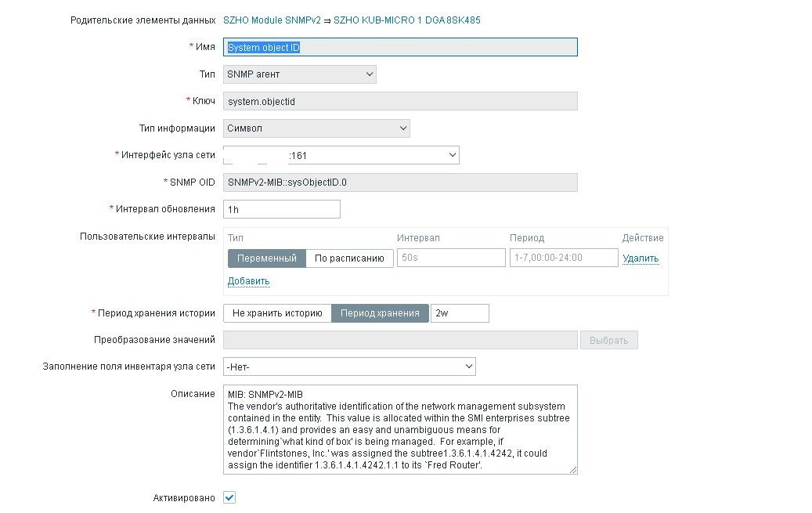Open SZHO KUB-MICRO 1 DGA8SK485 link
Viewport: 812px width, 513px height.
(x=406, y=20)
